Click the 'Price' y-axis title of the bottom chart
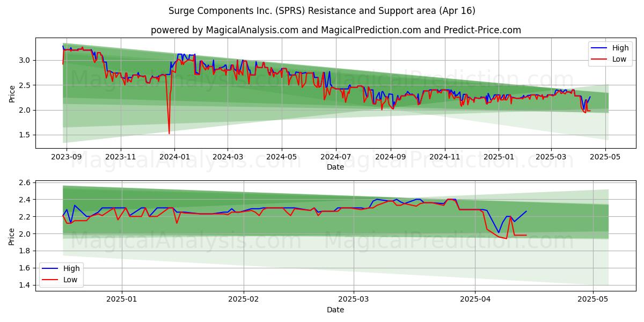 click(x=12, y=235)
